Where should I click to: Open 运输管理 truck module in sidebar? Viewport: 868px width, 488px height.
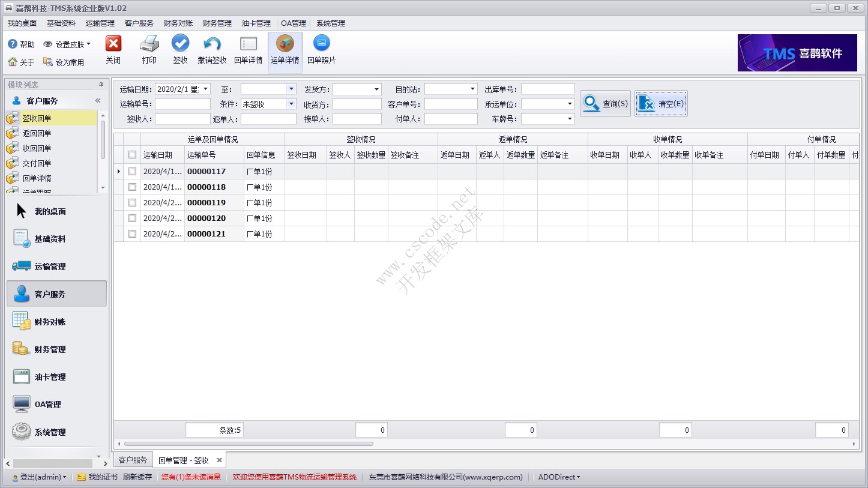[x=56, y=267]
